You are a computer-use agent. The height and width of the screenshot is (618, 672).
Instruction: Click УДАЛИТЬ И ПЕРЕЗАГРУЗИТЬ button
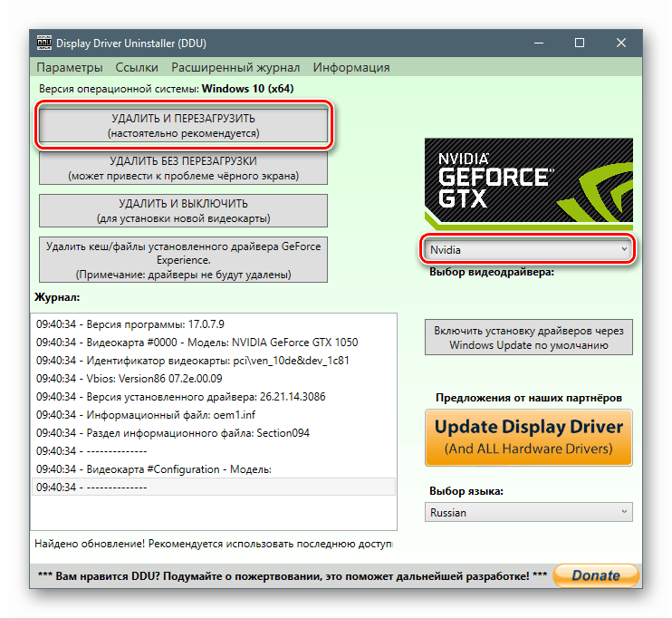tap(183, 125)
